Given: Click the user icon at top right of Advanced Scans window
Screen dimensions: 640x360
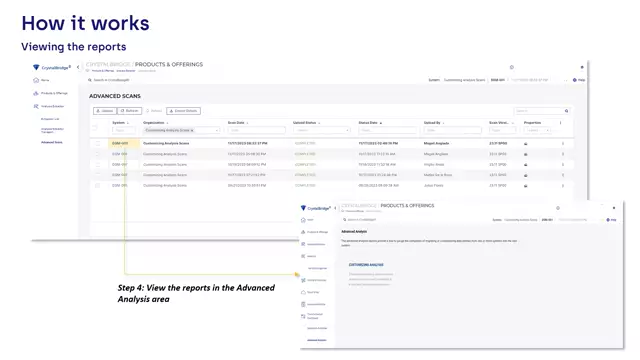Looking at the screenshot, I should 582,67.
